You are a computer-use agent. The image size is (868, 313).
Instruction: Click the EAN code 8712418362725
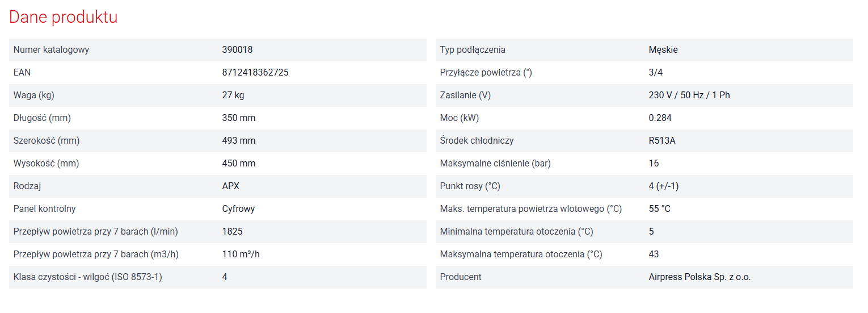click(x=251, y=73)
